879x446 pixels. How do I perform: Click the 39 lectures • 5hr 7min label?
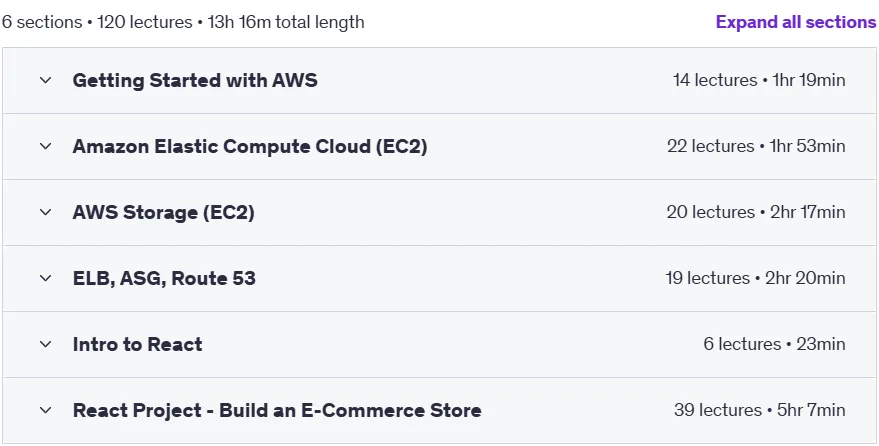(760, 411)
